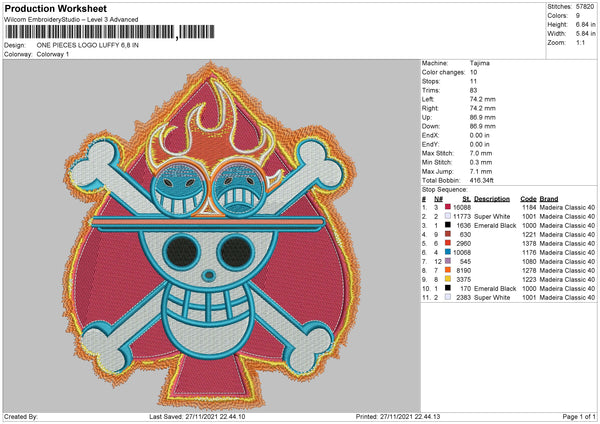Select the black swatch in the 170-stitch row

[448, 288]
